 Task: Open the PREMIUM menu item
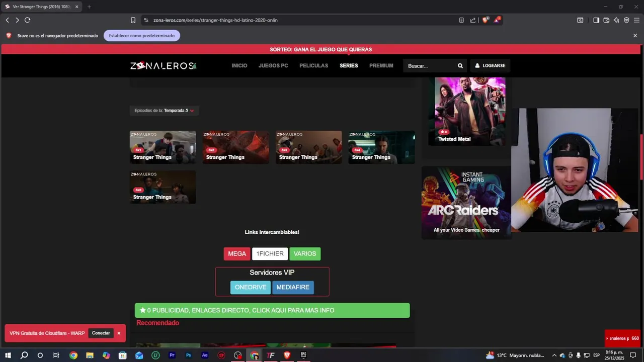tap(381, 66)
